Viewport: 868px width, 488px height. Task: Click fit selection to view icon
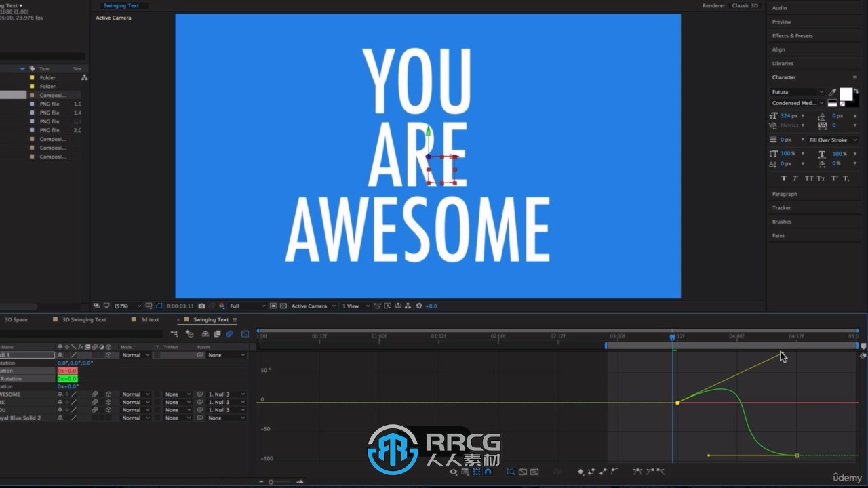coord(523,472)
